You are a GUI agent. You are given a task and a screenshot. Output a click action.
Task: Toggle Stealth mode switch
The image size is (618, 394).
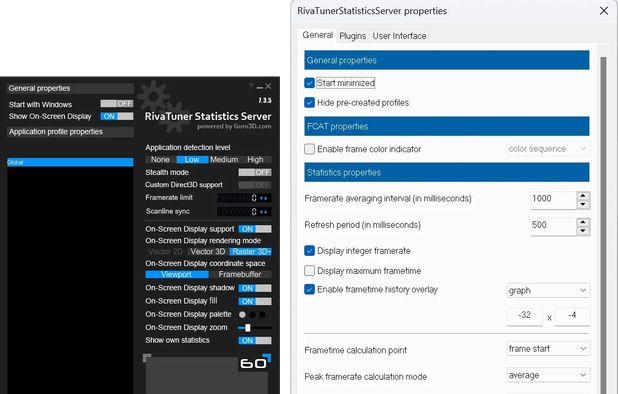tap(255, 172)
